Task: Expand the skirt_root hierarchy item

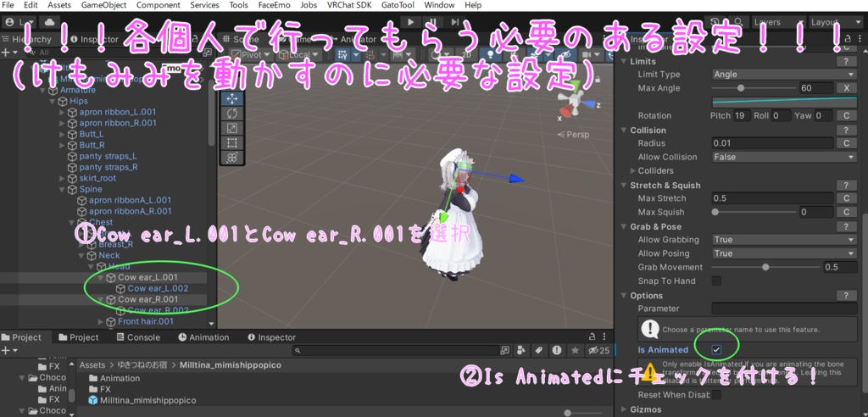Action: [x=62, y=178]
